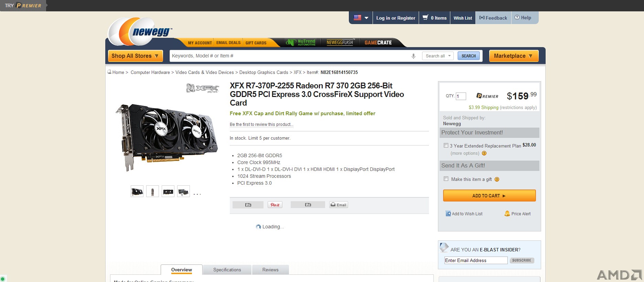Check the Make this item a gift box
This screenshot has height=282, width=644.
[x=446, y=179]
